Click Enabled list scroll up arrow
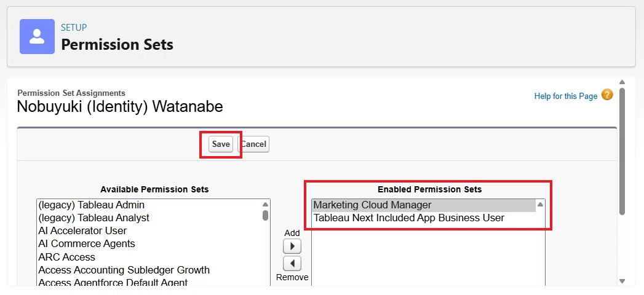Screen dimensions: 644x295 [x=541, y=204]
